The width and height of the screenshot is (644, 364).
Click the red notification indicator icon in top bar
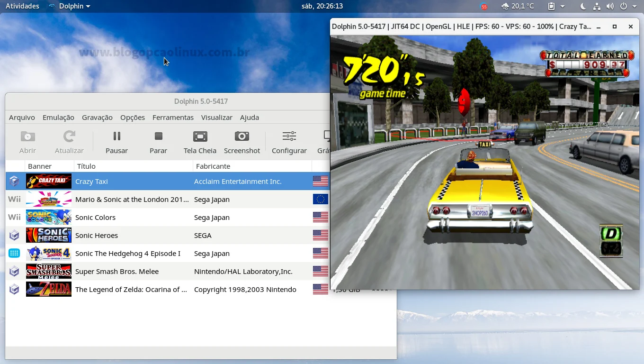click(x=484, y=6)
